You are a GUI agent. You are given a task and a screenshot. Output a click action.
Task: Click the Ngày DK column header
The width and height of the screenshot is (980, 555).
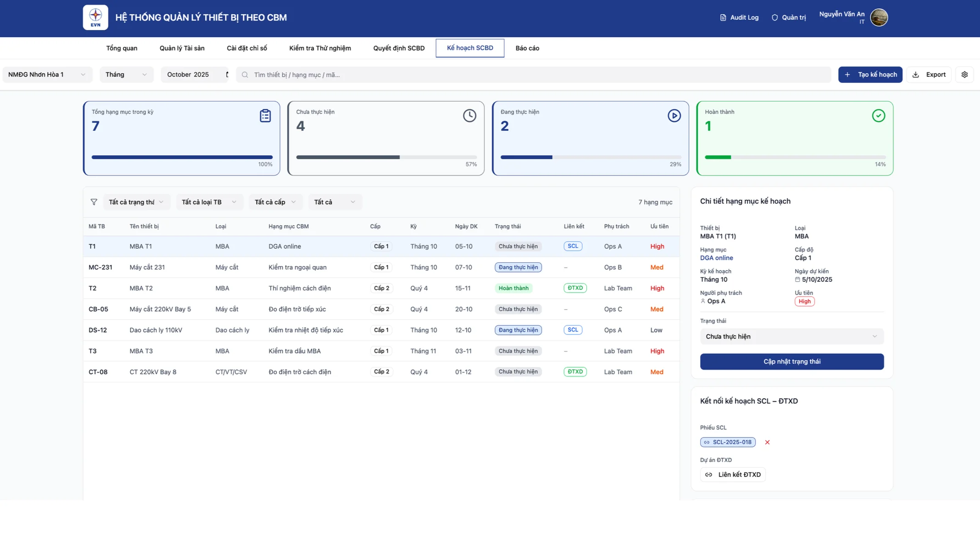pyautogui.click(x=466, y=227)
